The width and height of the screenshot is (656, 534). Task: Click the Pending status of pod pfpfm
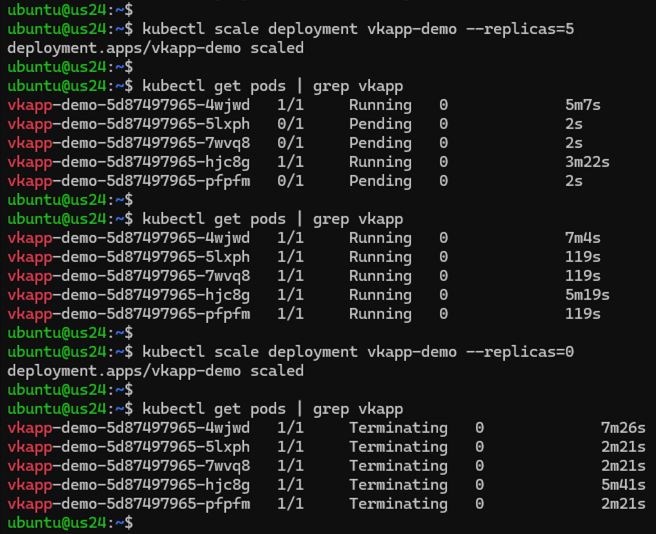click(380, 181)
